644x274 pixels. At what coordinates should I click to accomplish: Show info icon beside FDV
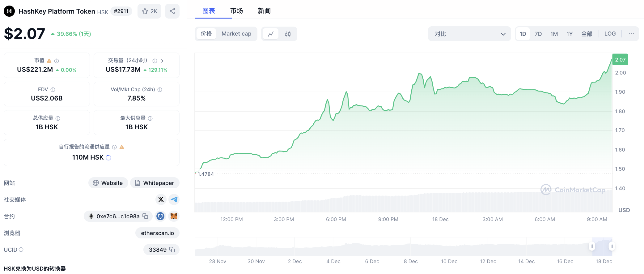[53, 90]
